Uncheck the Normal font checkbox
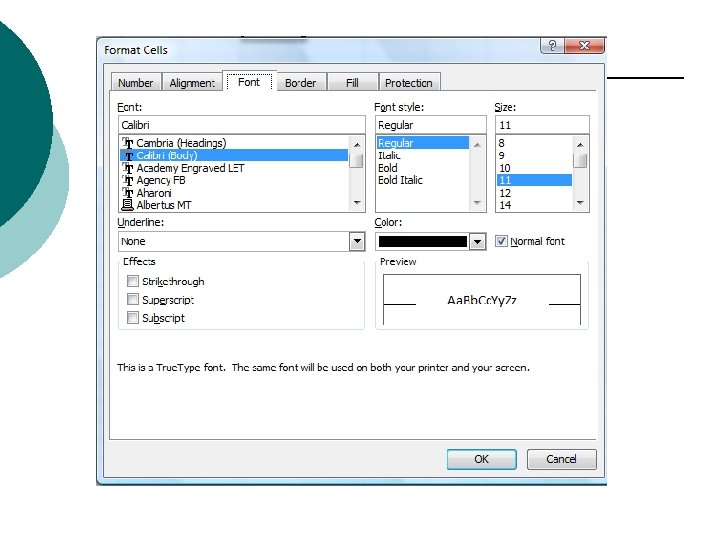Screen dimensions: 720x540 (501, 241)
